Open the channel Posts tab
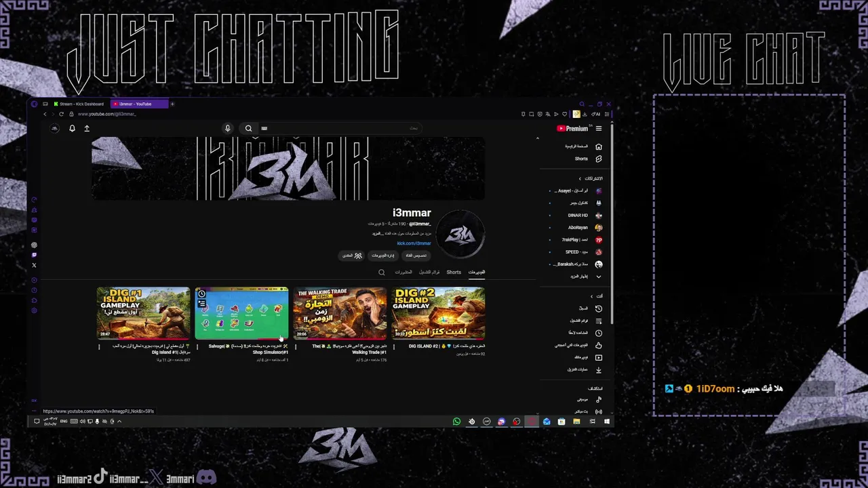868x488 pixels. point(403,272)
